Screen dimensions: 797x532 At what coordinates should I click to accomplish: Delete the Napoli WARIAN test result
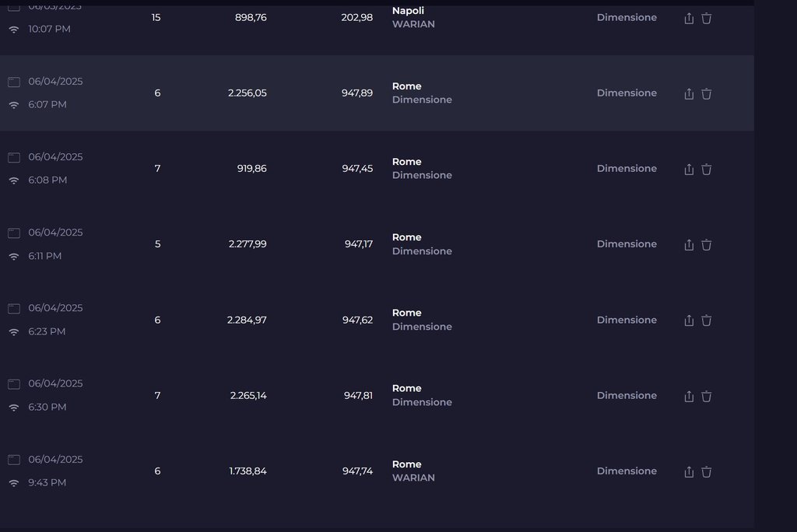[x=707, y=18]
